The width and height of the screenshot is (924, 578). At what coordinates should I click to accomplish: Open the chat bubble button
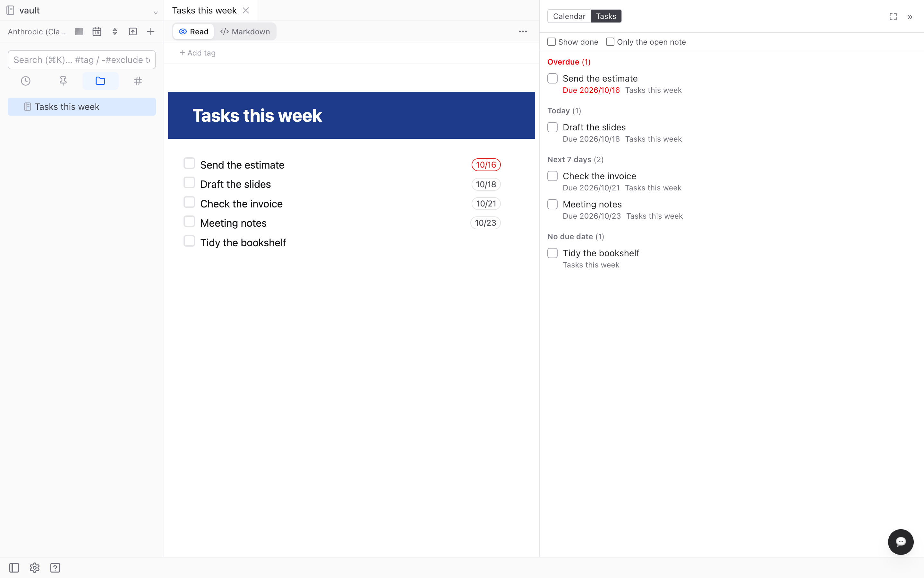901,542
